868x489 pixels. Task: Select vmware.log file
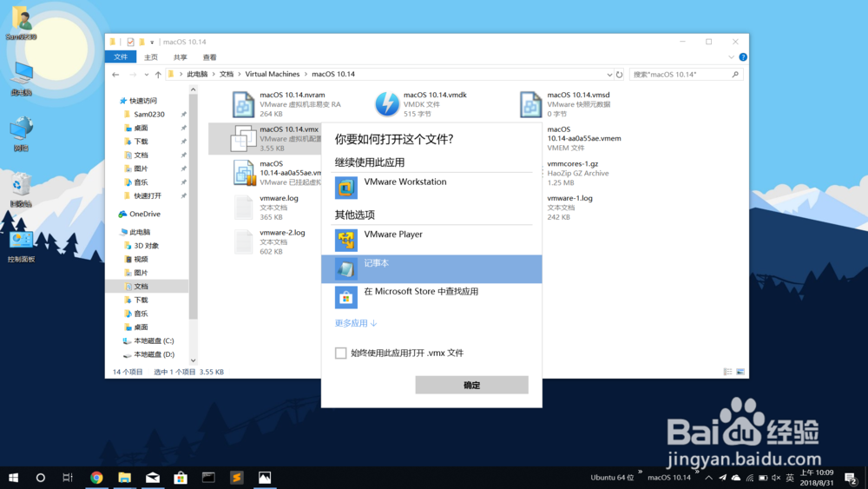266,207
